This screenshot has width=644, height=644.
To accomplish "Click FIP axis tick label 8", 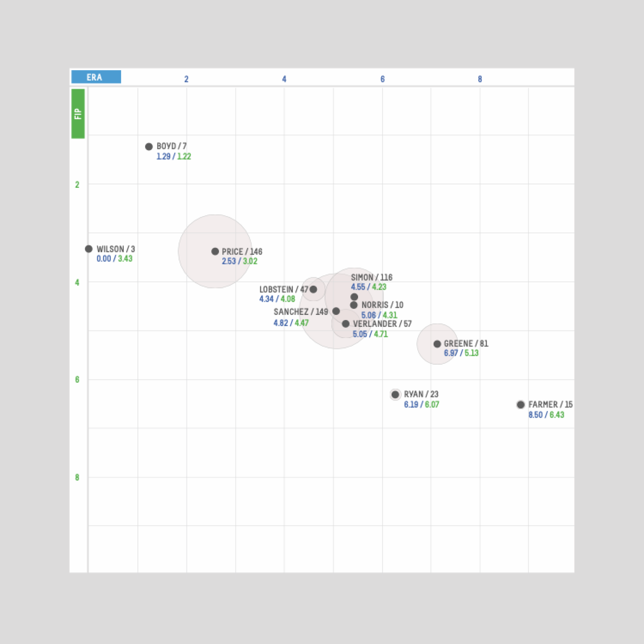I will click(77, 478).
